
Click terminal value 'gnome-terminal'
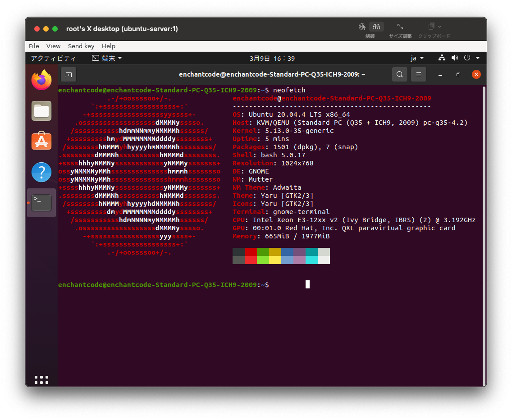pos(302,212)
